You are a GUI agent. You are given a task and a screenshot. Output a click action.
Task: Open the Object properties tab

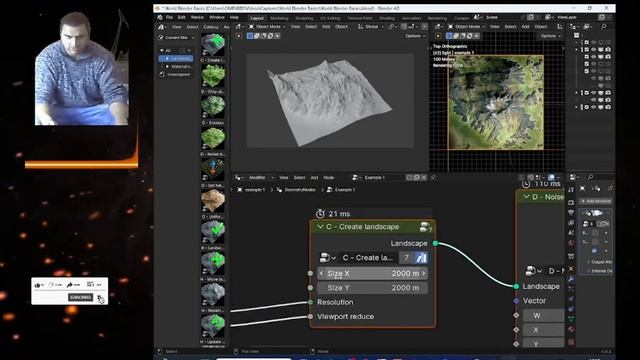pos(571,269)
